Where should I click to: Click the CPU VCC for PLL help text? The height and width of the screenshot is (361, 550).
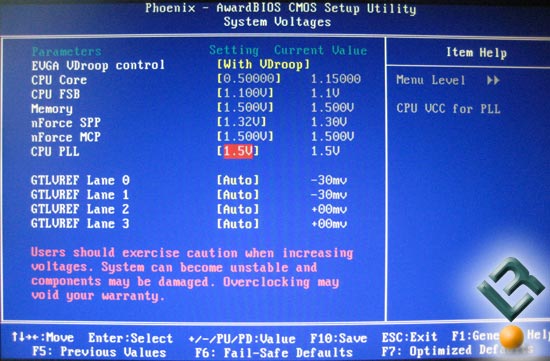(448, 109)
